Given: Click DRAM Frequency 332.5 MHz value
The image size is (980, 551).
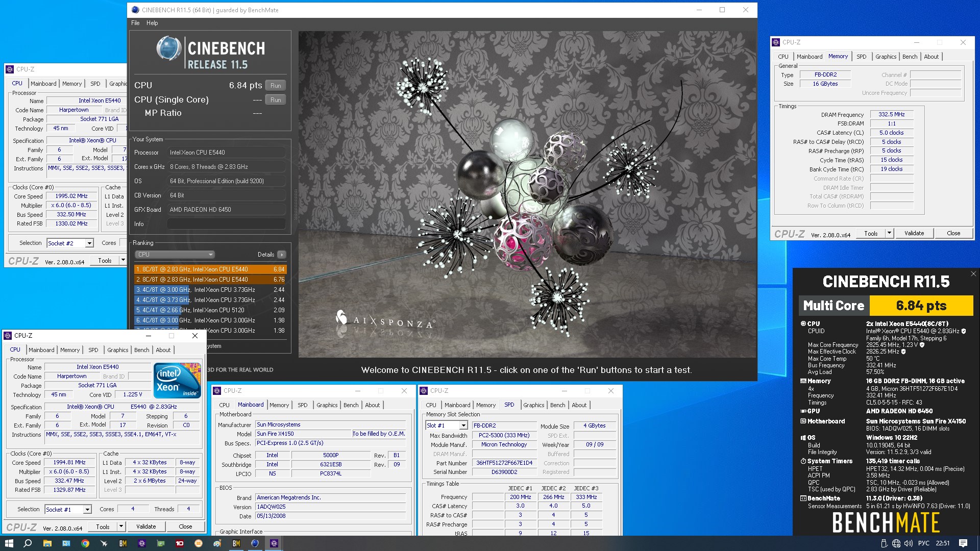Looking at the screenshot, I should 891,115.
